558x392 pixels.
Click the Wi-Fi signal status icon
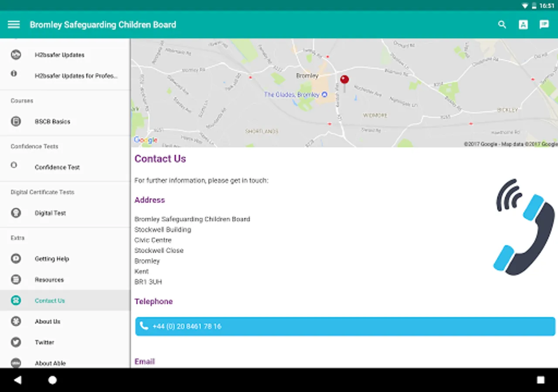525,6
